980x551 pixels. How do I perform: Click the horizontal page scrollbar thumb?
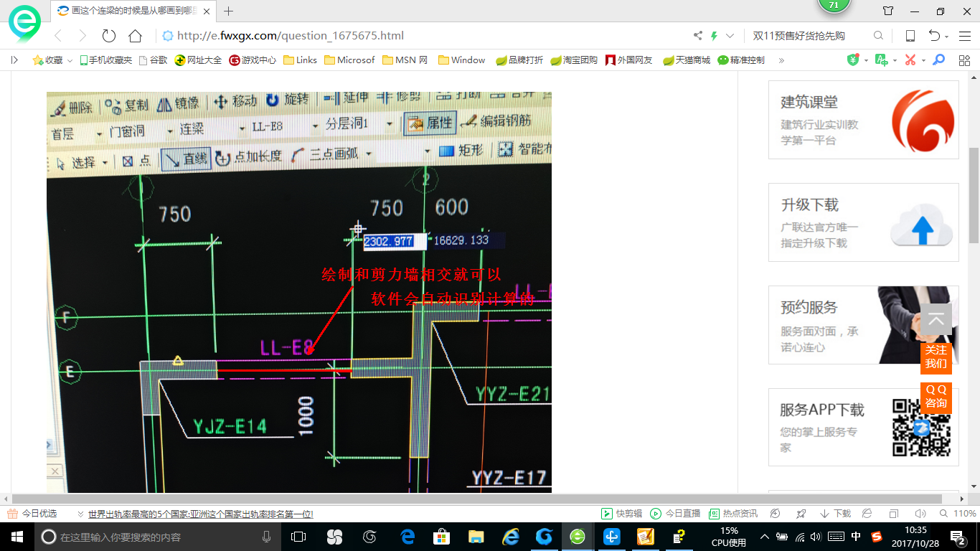click(476, 499)
